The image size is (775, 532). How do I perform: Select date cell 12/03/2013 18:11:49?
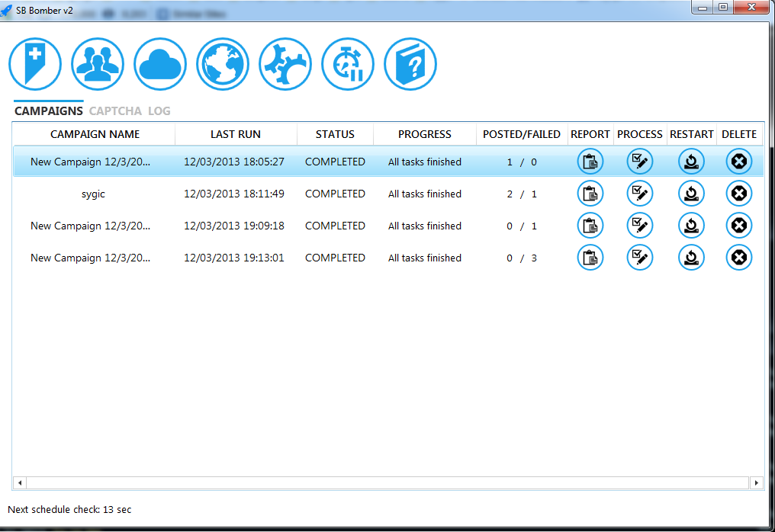point(233,194)
